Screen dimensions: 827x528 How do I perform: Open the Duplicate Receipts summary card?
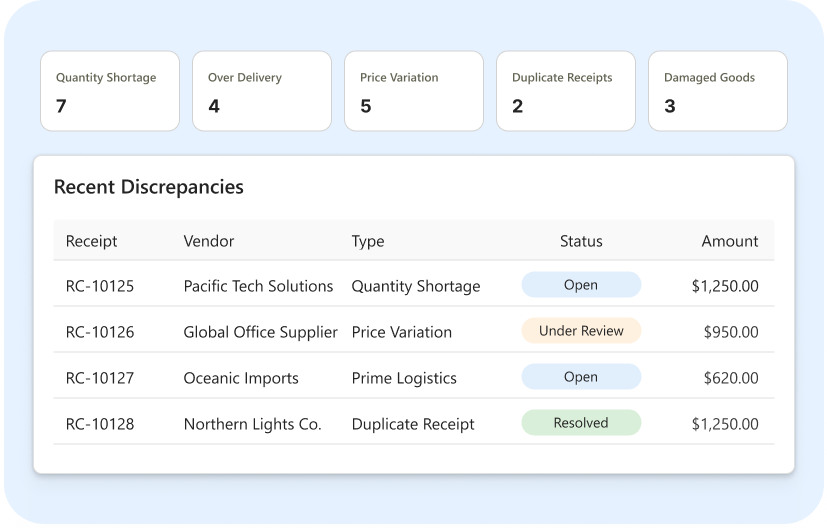tap(565, 91)
